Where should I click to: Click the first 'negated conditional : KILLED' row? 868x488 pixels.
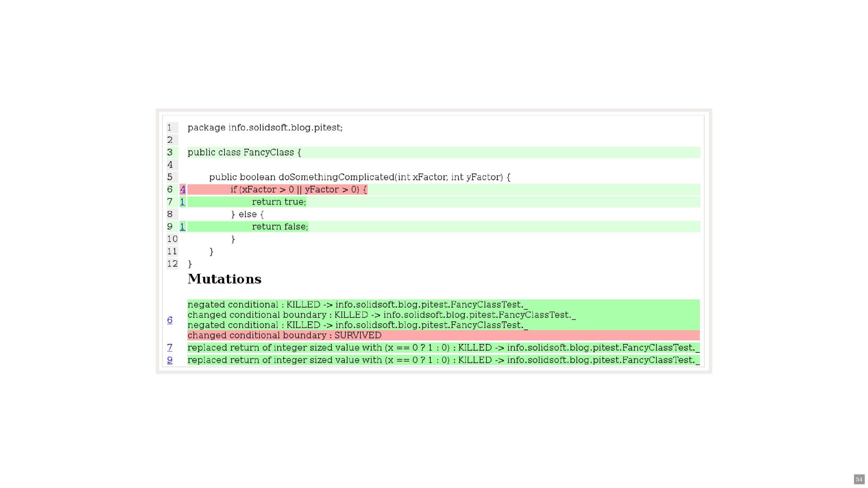[357, 305]
